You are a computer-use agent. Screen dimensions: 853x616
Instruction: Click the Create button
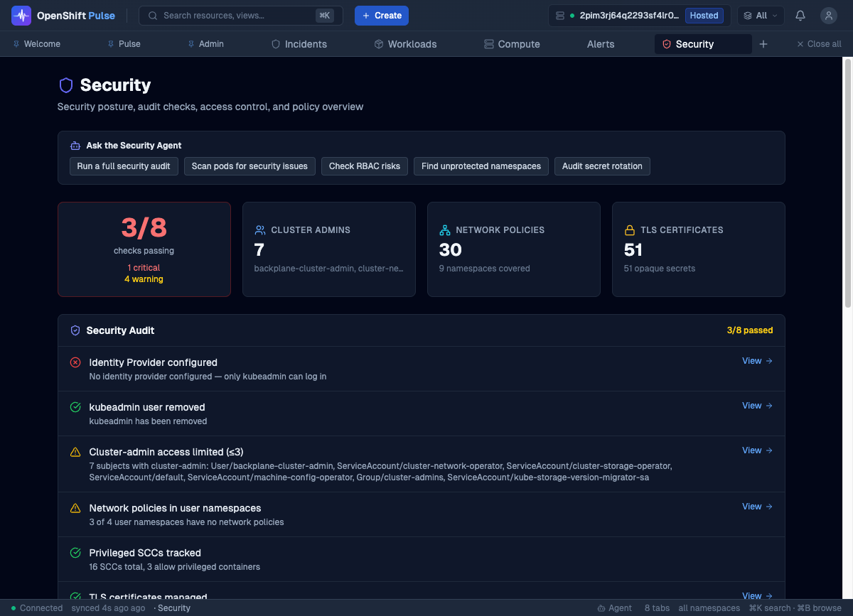[382, 16]
